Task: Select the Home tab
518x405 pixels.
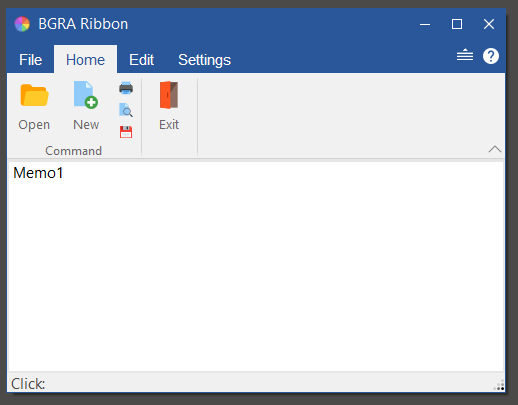Action: click(x=85, y=60)
